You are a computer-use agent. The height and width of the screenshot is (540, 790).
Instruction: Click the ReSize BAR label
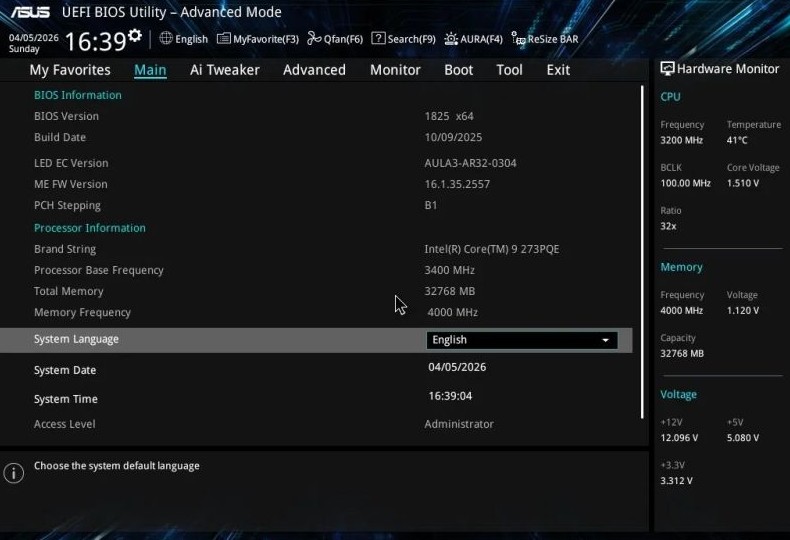(x=553, y=39)
